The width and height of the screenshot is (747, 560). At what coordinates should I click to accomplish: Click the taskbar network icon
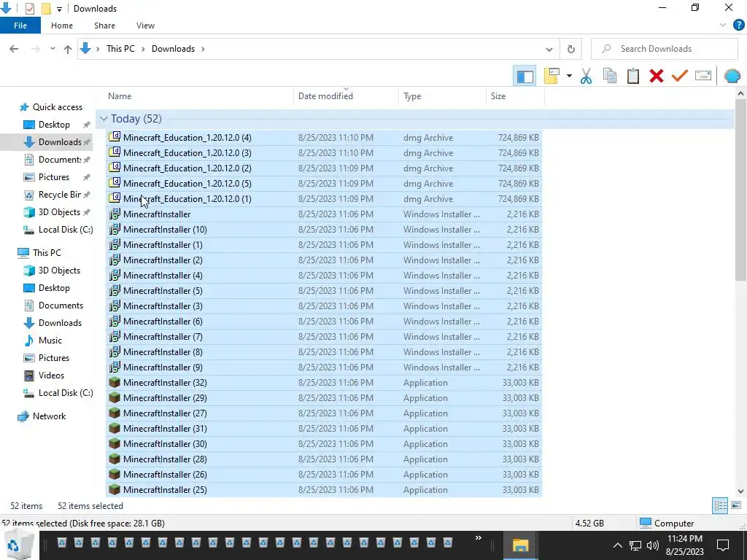point(635,545)
